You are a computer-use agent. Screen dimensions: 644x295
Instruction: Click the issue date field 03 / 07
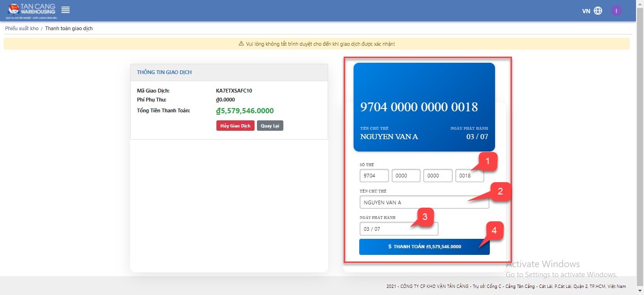[x=398, y=229]
